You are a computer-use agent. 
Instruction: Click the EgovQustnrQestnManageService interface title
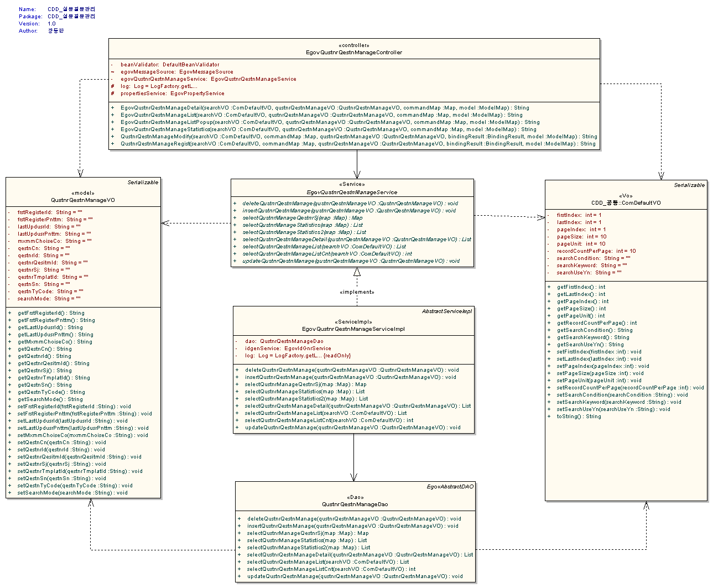[352, 192]
